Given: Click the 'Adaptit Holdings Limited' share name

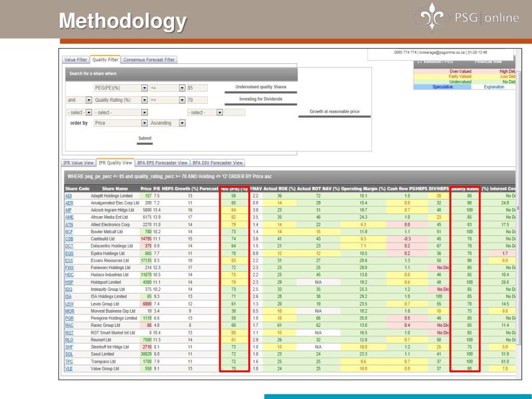Looking at the screenshot, I should (112, 196).
